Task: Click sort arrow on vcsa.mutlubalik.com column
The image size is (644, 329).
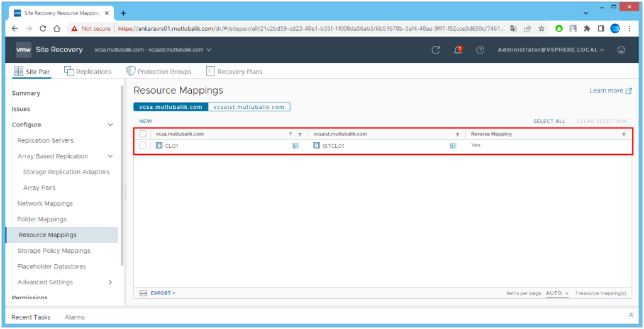Action: coord(291,134)
